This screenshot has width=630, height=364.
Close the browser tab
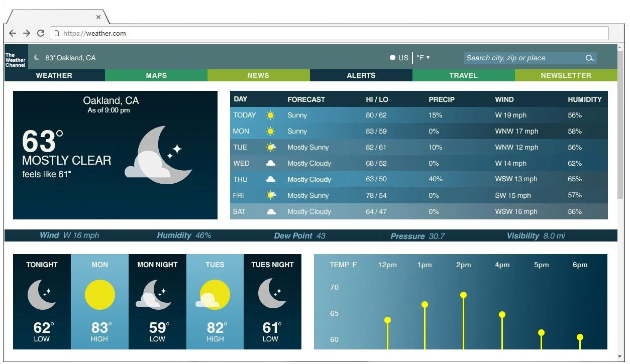click(x=98, y=17)
